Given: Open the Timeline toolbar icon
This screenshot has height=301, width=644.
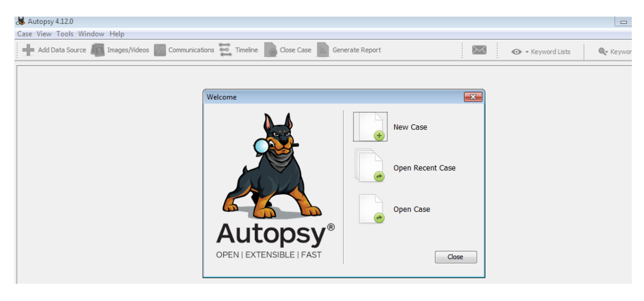Looking at the screenshot, I should coord(226,50).
